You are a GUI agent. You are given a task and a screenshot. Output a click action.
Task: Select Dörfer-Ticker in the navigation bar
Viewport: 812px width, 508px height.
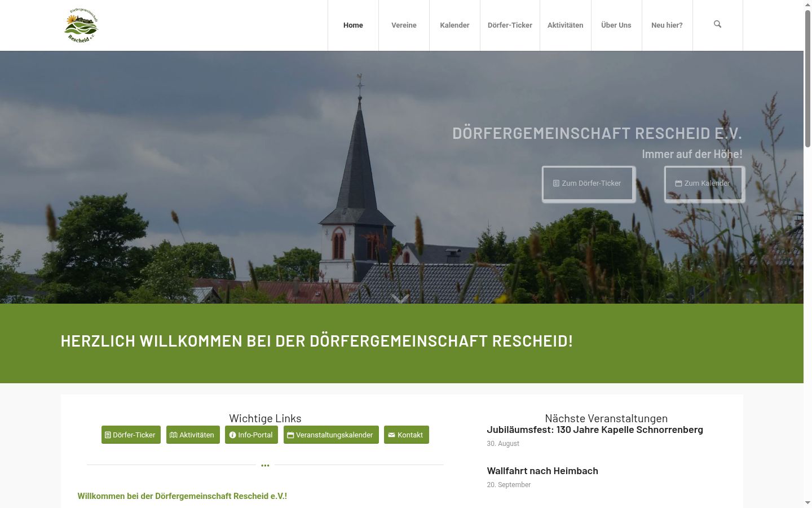510,25
